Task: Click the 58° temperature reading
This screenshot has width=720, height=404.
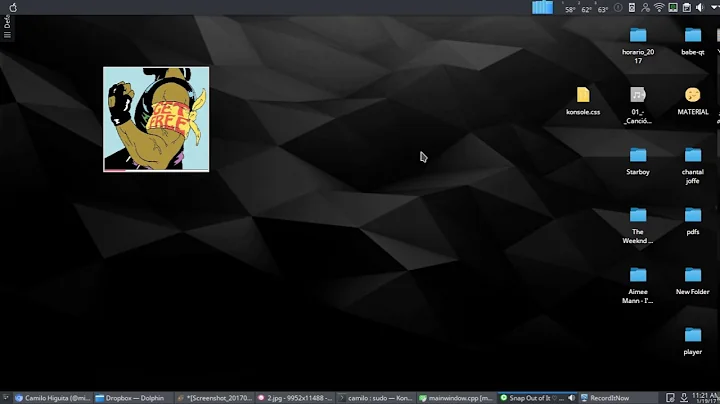Action: tap(570, 9)
